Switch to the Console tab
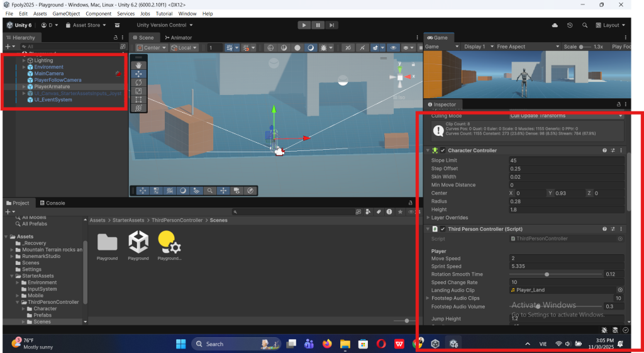 pos(55,203)
